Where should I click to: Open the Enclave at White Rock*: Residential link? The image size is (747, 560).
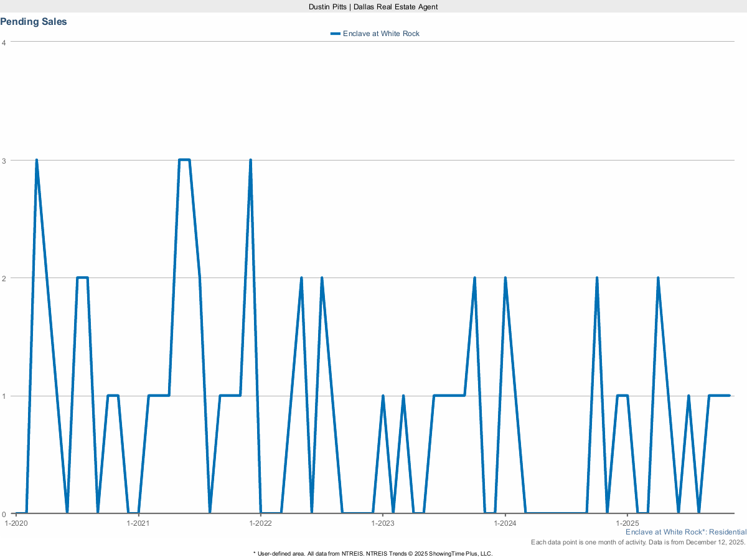(x=685, y=532)
